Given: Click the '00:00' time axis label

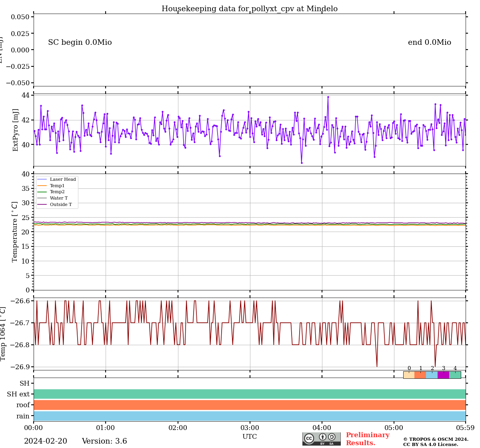Looking at the screenshot, I should click(34, 428).
